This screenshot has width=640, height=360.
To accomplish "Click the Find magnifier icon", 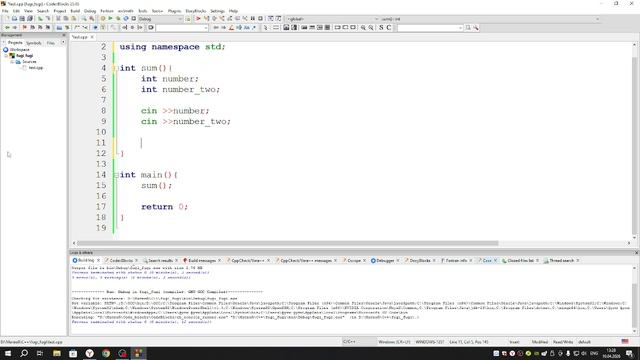I will [84, 19].
